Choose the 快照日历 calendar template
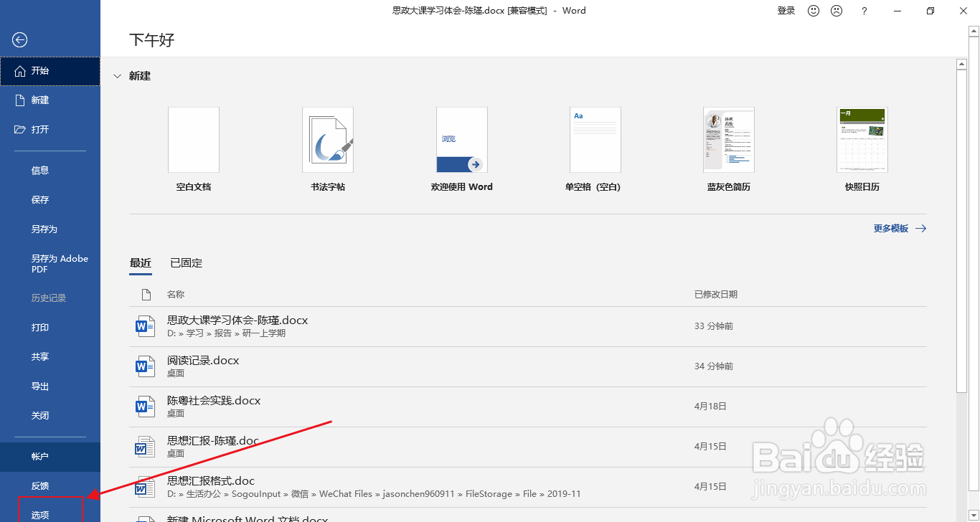This screenshot has width=980, height=522. pos(862,150)
